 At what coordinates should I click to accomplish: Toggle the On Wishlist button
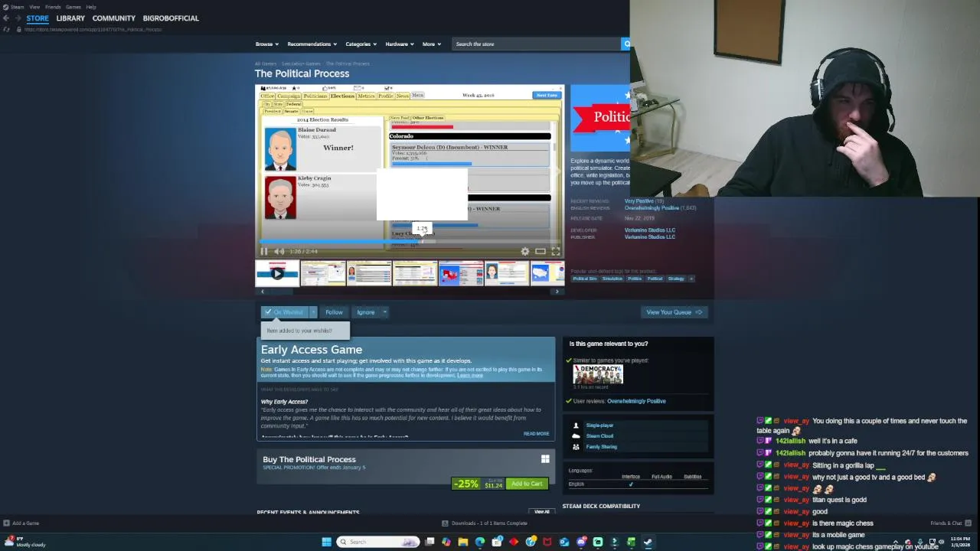(284, 312)
